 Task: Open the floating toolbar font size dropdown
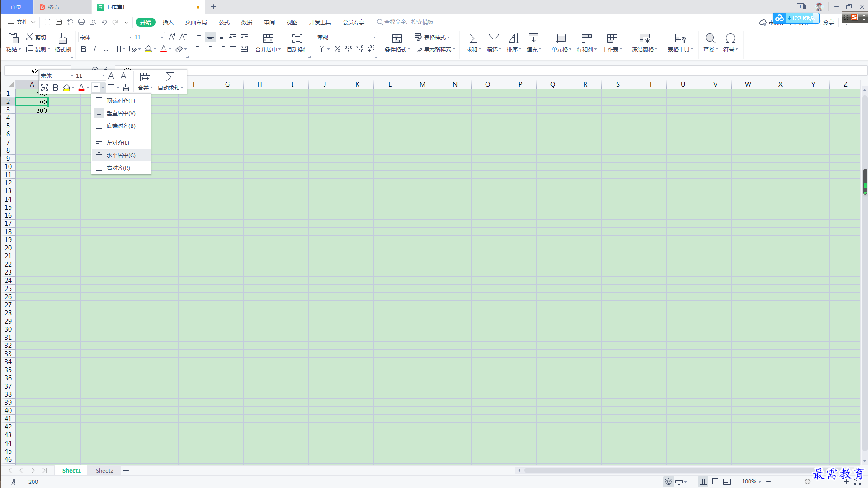[x=103, y=75]
